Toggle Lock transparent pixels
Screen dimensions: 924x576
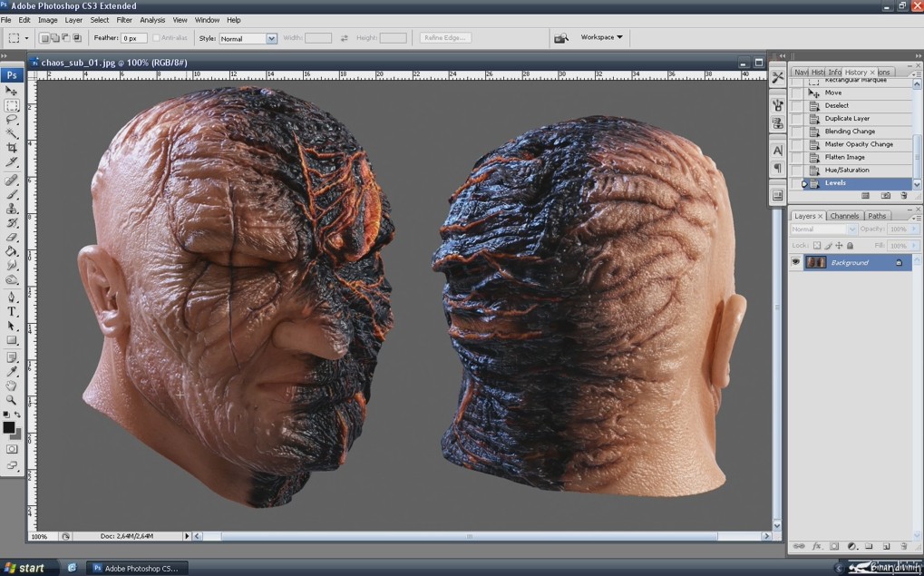point(817,245)
